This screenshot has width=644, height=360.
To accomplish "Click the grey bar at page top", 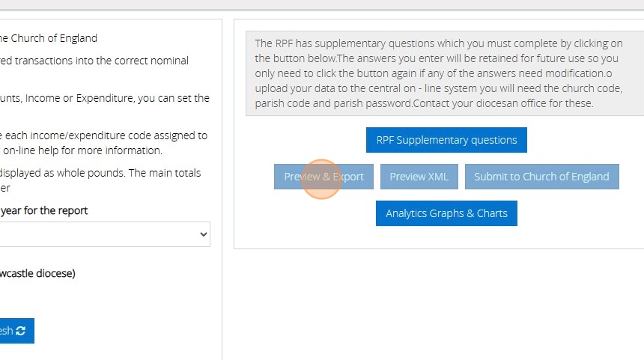I will (x=322, y=4).
